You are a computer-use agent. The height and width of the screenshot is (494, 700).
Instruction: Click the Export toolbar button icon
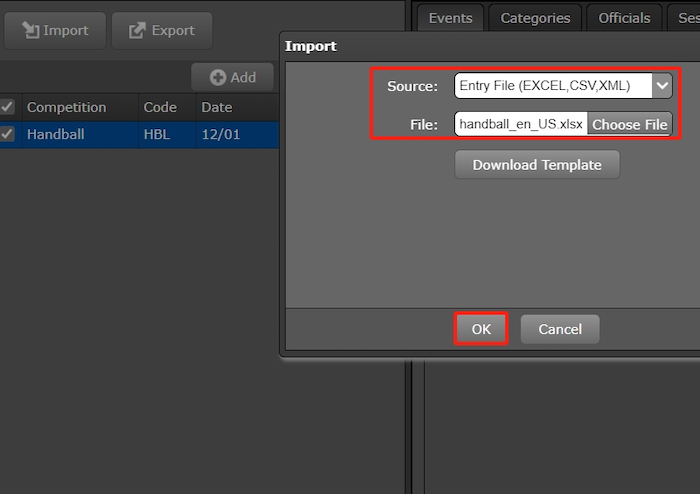pyautogui.click(x=138, y=31)
